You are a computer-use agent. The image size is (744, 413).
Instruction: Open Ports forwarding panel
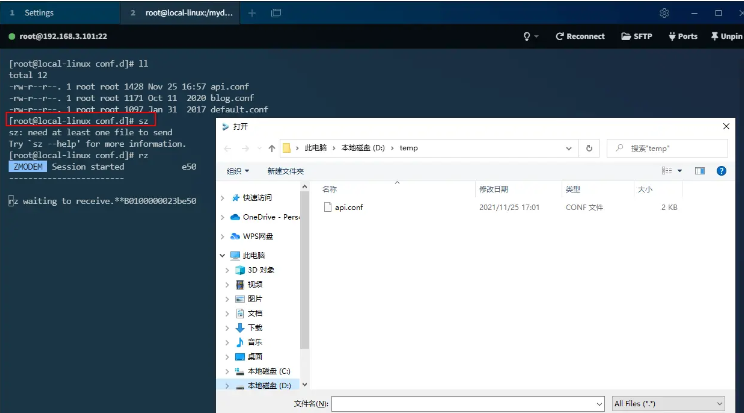(x=683, y=37)
